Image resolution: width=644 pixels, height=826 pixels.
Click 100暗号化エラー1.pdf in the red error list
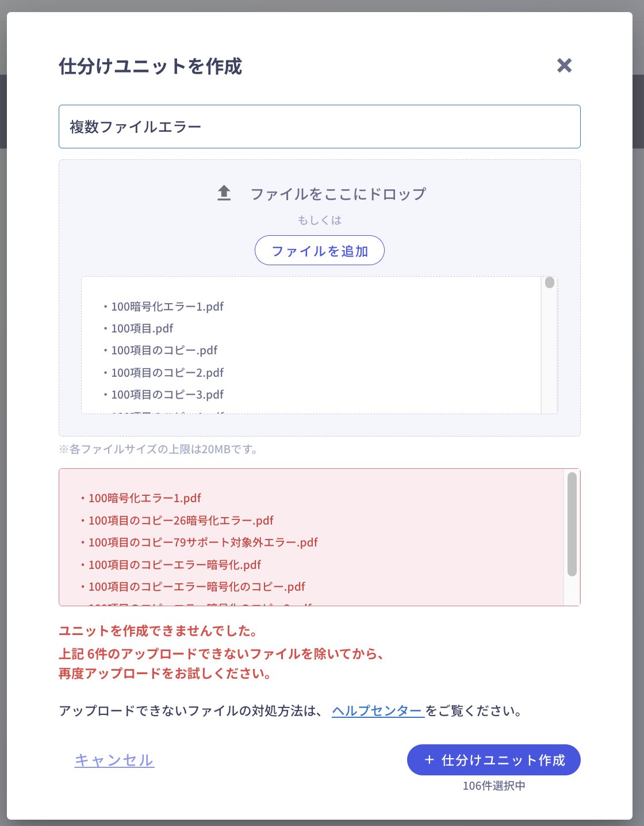[144, 498]
